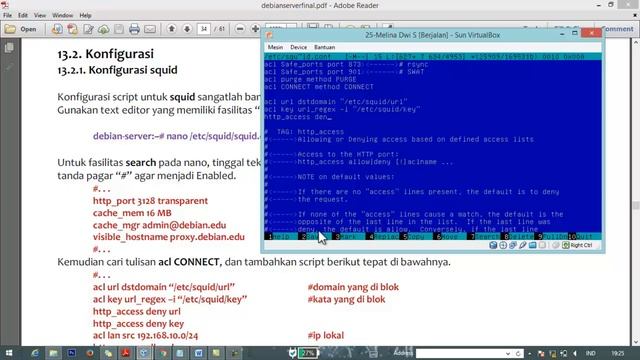
Task: Click the text 'http_access deny url' in PDF
Action: tap(136, 311)
